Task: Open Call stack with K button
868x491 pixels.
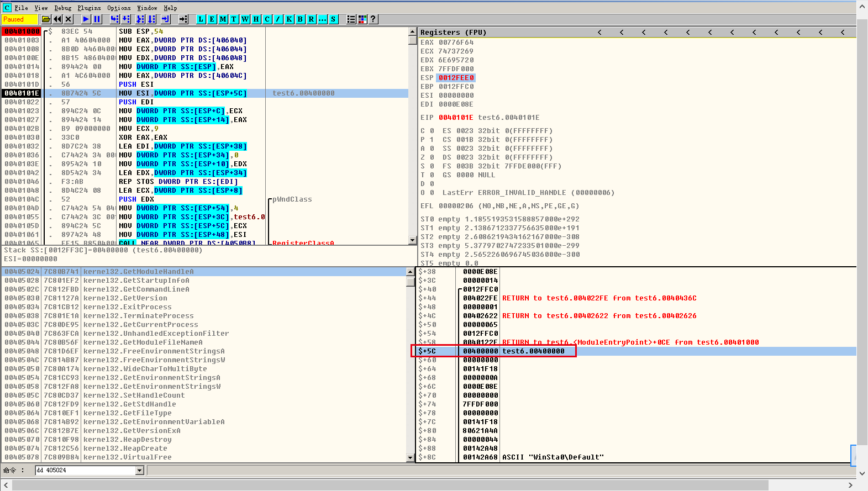Action: (290, 19)
